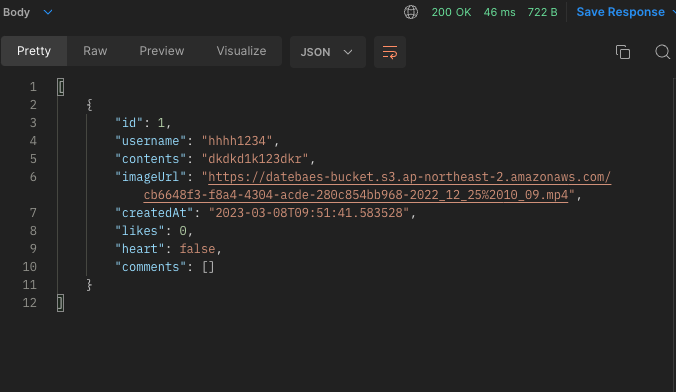Viewport: 676px width, 392px height.
Task: Click line number 6 in gutter
Action: coord(33,177)
